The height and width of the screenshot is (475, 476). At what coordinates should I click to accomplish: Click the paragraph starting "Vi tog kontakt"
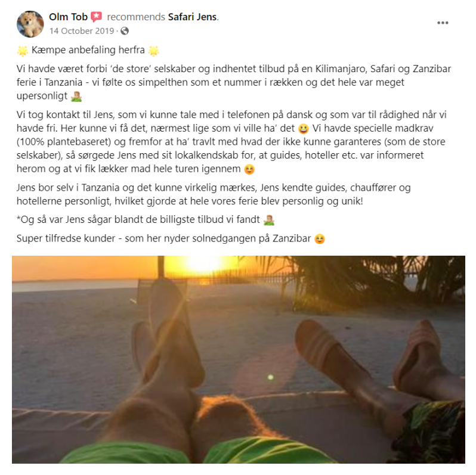tap(231, 142)
